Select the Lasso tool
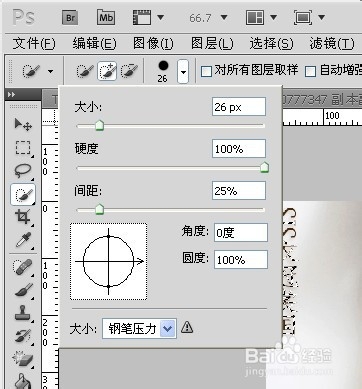Image resolution: width=362 pixels, height=389 pixels. (23, 170)
